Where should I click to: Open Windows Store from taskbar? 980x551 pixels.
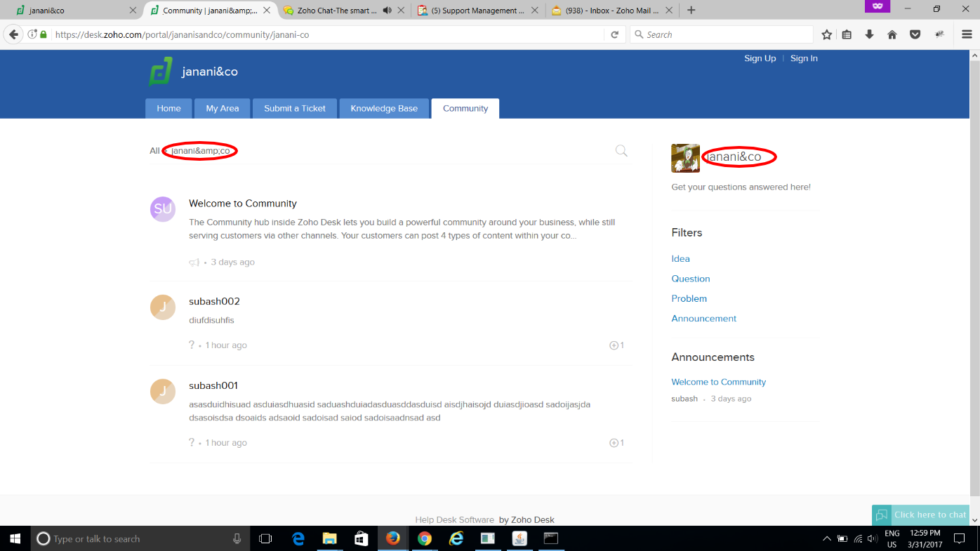pyautogui.click(x=361, y=538)
